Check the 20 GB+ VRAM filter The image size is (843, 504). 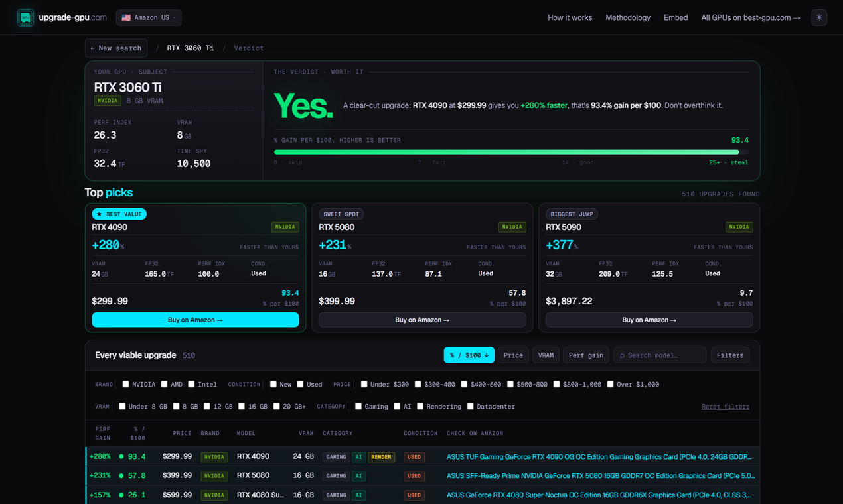(276, 406)
